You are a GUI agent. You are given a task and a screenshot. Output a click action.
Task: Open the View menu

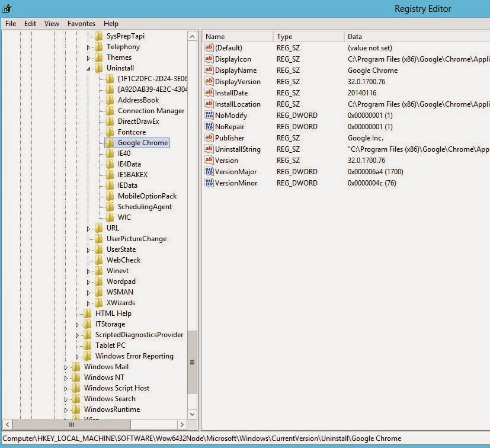52,24
